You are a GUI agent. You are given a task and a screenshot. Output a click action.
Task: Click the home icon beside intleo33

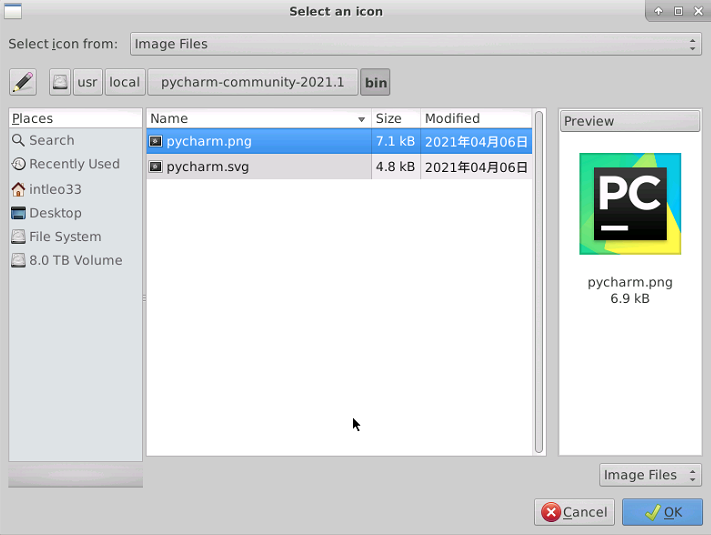pos(18,189)
